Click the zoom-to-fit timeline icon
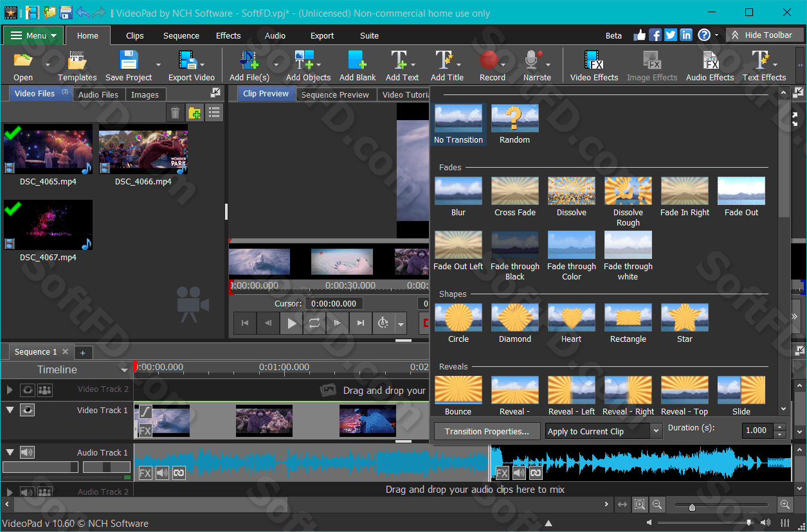Image resolution: width=807 pixels, height=532 pixels. click(x=640, y=505)
